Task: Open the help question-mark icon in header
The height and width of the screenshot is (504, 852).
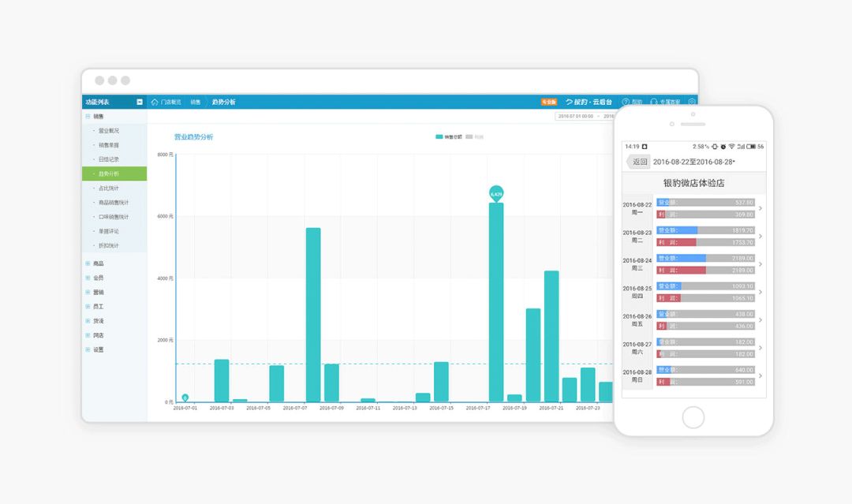Action: tap(626, 102)
